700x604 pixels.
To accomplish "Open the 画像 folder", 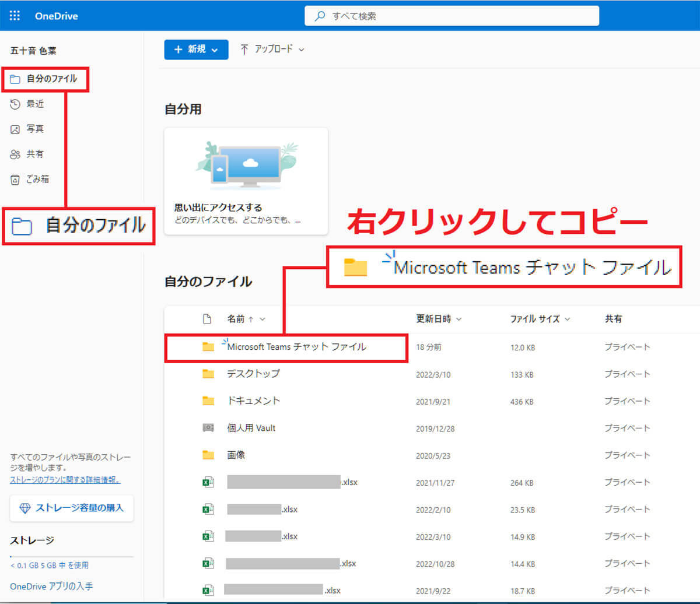I will [236, 455].
